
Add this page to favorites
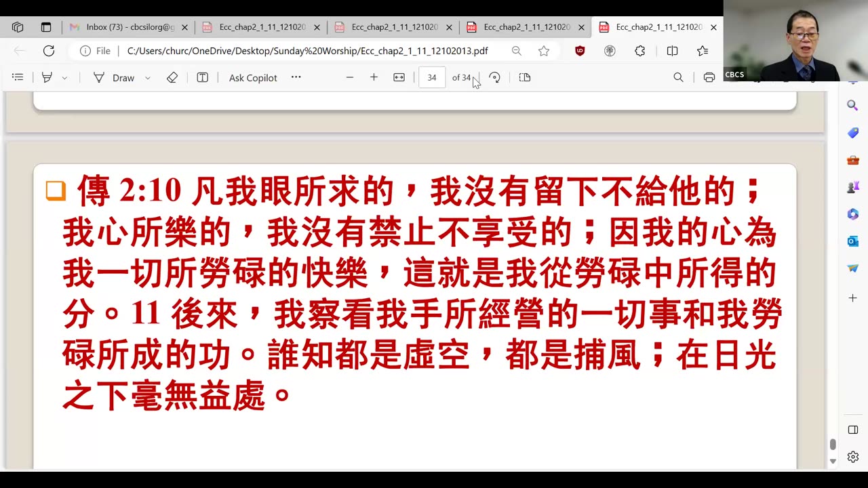(544, 51)
